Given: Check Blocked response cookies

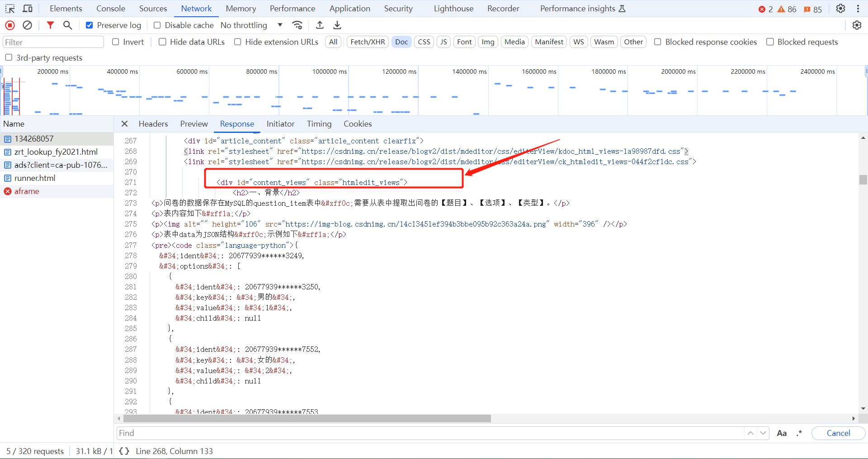Looking at the screenshot, I should pos(658,42).
